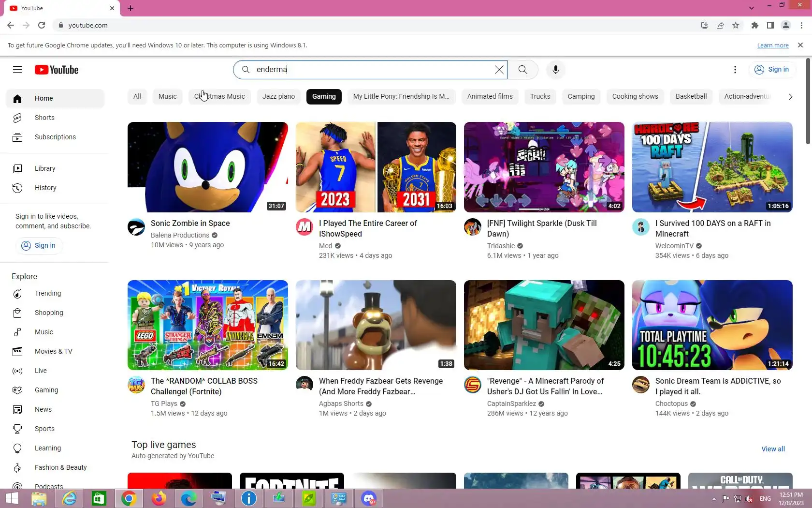Click the magnifier search button
The height and width of the screenshot is (508, 812).
click(x=522, y=70)
